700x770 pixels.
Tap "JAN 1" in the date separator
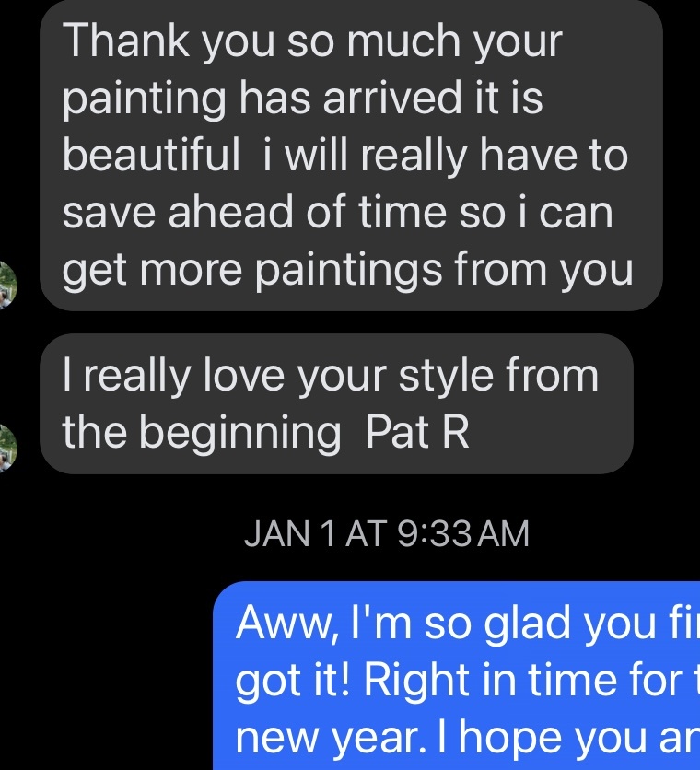[277, 534]
